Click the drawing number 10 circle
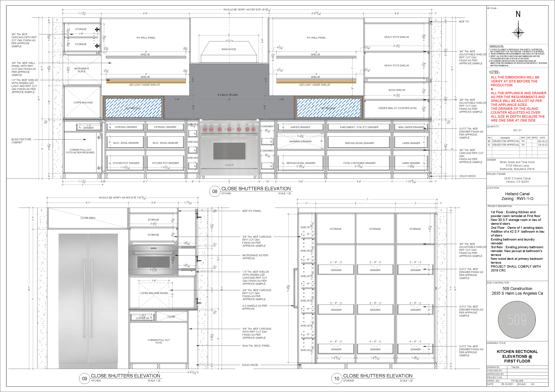 [x=337, y=378]
